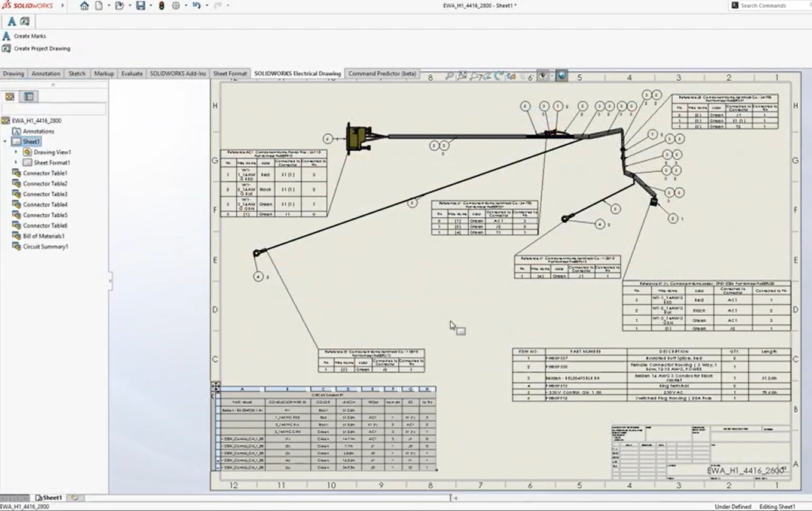This screenshot has width=812, height=511.
Task: Click the Create Marks icon in the toolbar
Action: point(11,22)
